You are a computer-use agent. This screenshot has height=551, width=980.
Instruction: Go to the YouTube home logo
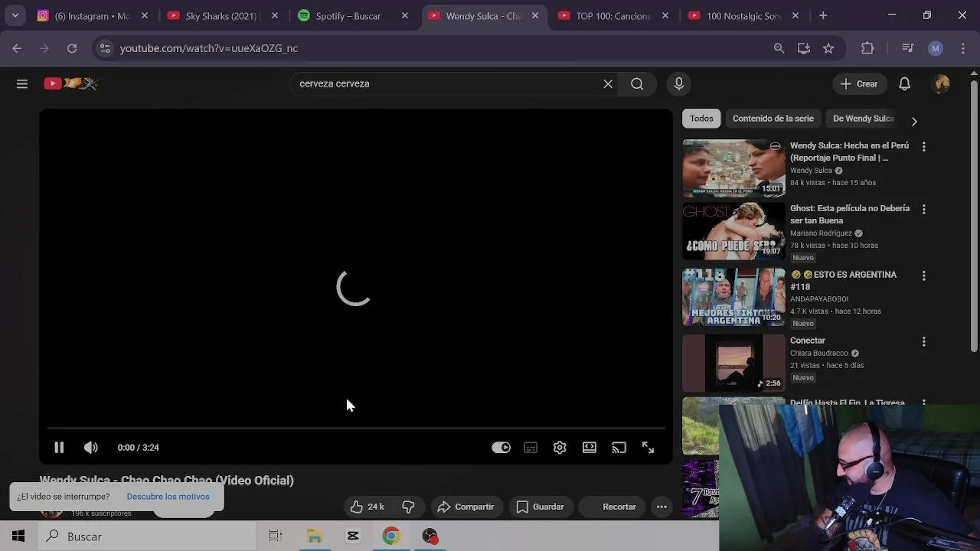point(70,83)
